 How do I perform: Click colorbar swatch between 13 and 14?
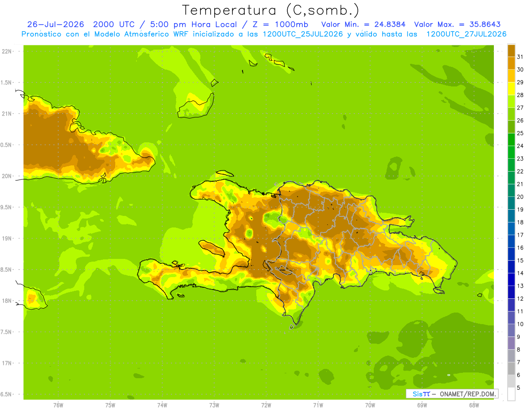pyautogui.click(x=511, y=279)
